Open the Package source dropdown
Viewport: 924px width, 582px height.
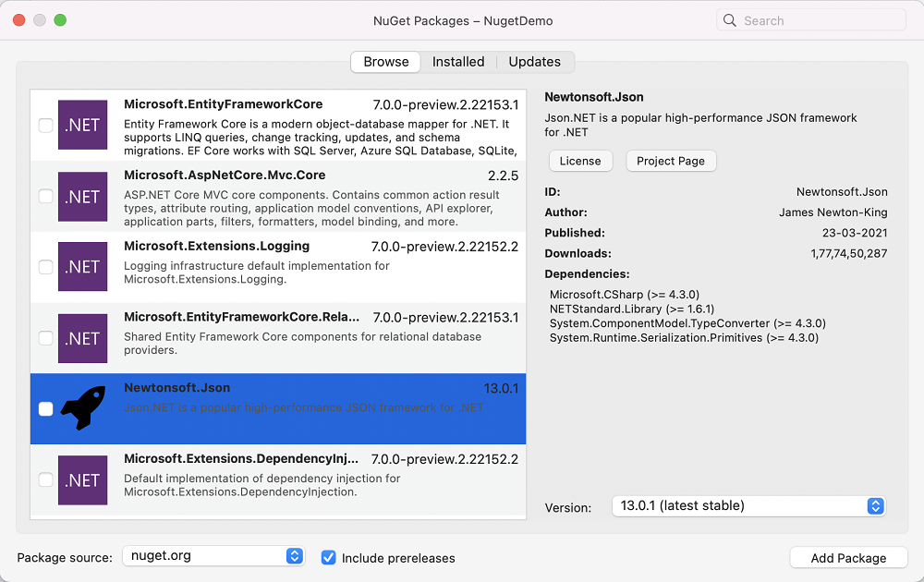click(213, 556)
